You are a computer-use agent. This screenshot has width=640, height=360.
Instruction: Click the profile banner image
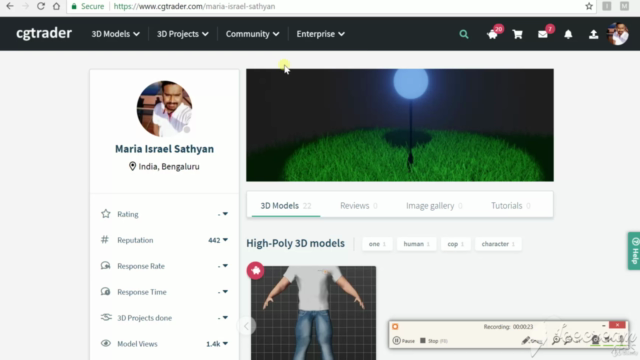click(400, 125)
